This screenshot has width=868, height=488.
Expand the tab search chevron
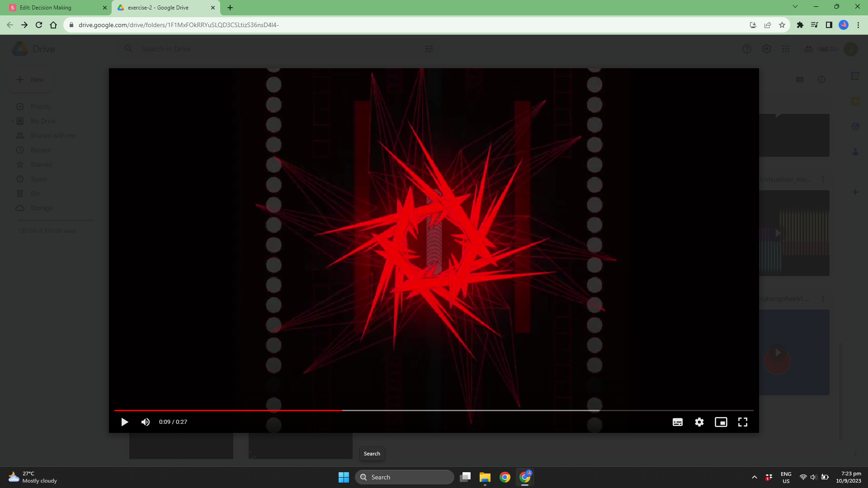click(x=795, y=6)
